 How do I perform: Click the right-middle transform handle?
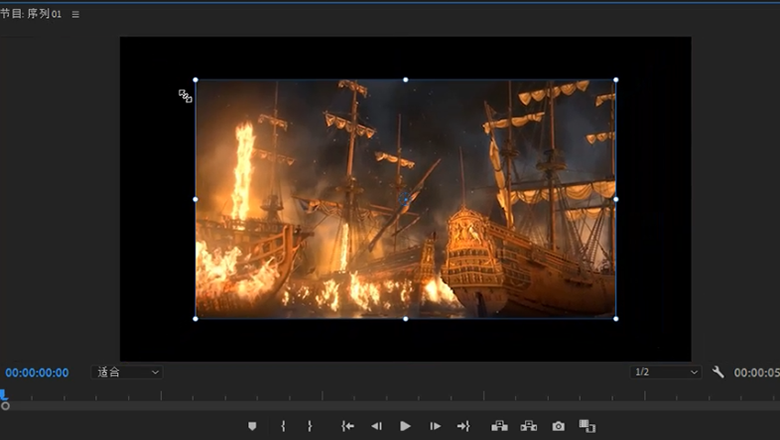616,199
